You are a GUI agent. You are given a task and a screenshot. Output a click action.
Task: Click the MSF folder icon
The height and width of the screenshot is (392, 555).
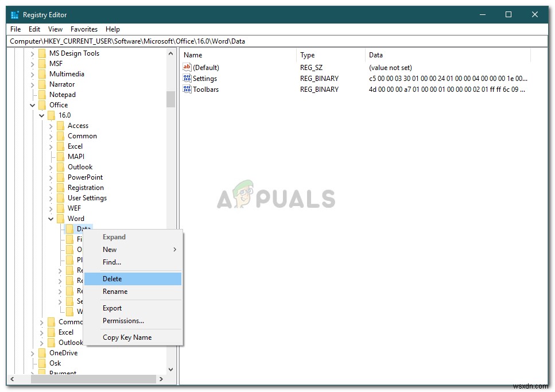tap(42, 64)
